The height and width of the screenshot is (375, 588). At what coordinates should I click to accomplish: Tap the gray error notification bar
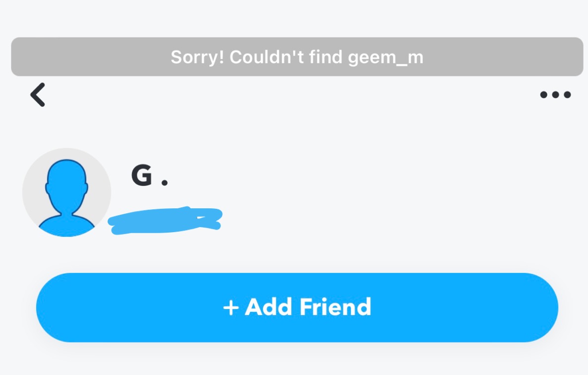pyautogui.click(x=297, y=57)
